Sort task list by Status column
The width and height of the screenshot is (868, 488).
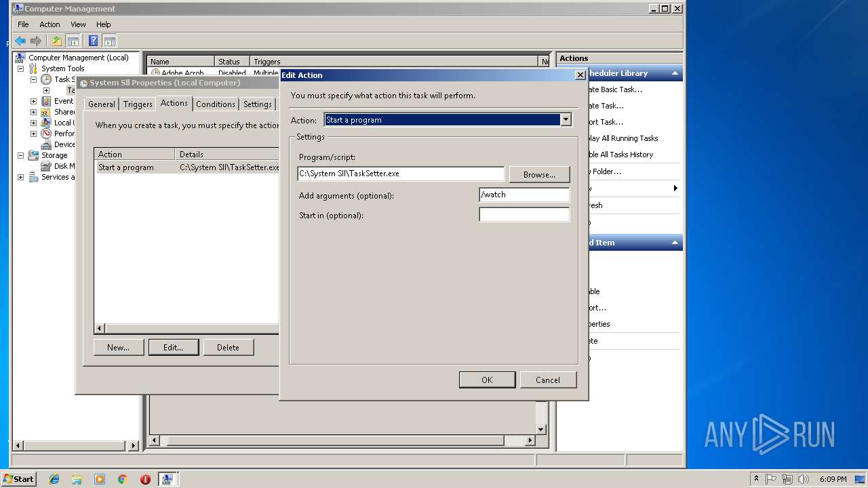click(232, 62)
